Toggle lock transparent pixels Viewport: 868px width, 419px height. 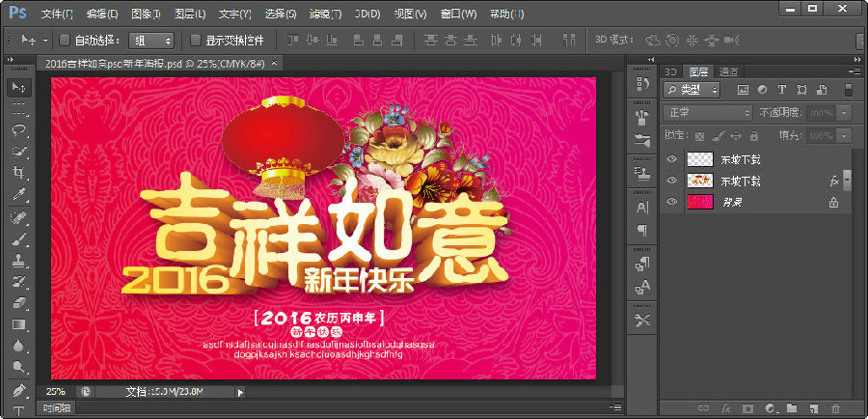point(700,135)
